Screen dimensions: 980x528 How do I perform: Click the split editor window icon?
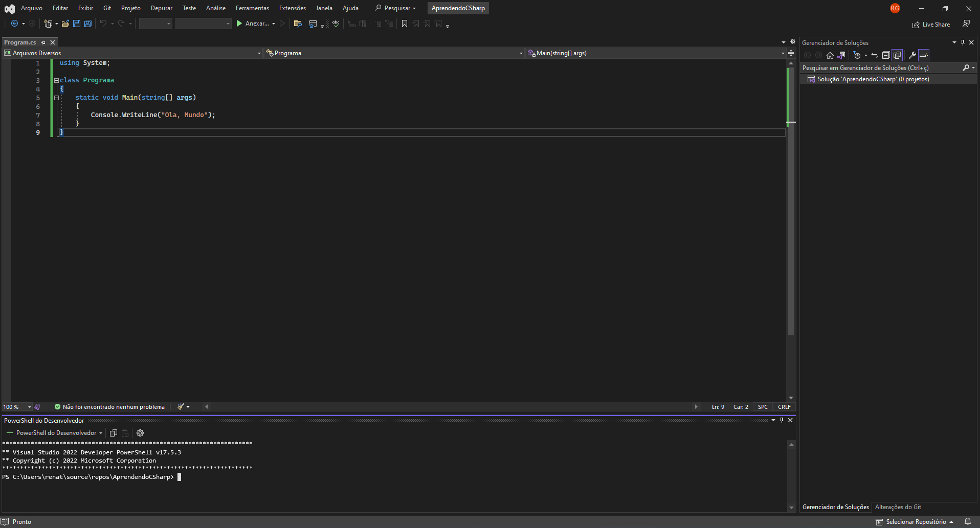[x=791, y=53]
